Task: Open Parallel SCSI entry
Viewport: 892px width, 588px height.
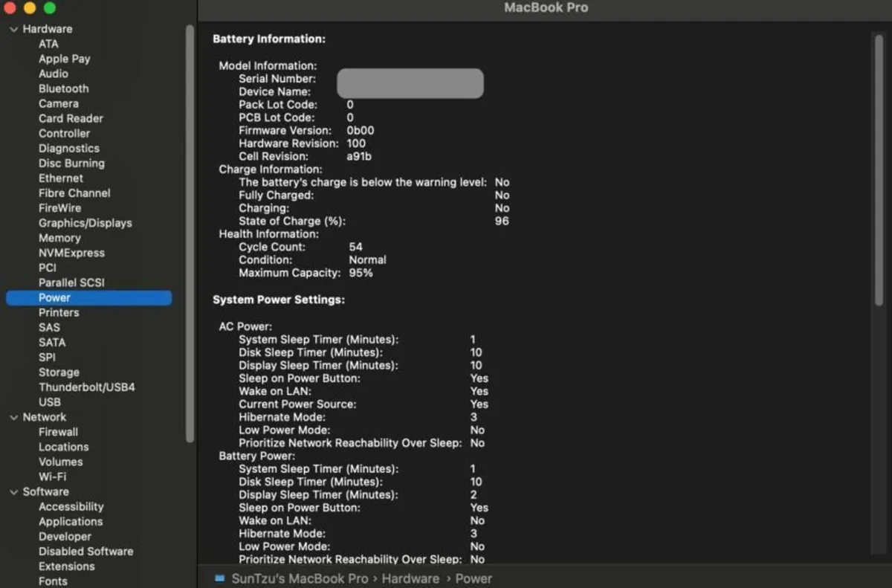Action: point(72,282)
